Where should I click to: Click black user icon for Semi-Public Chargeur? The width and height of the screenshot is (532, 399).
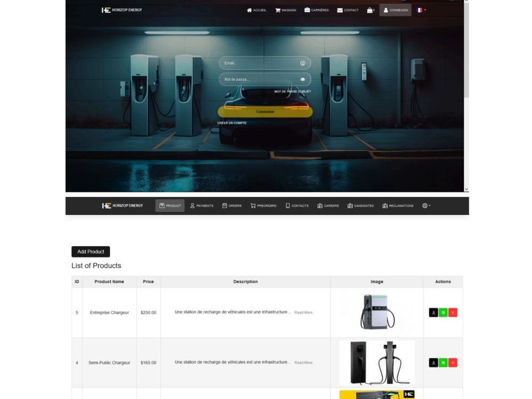[433, 363]
